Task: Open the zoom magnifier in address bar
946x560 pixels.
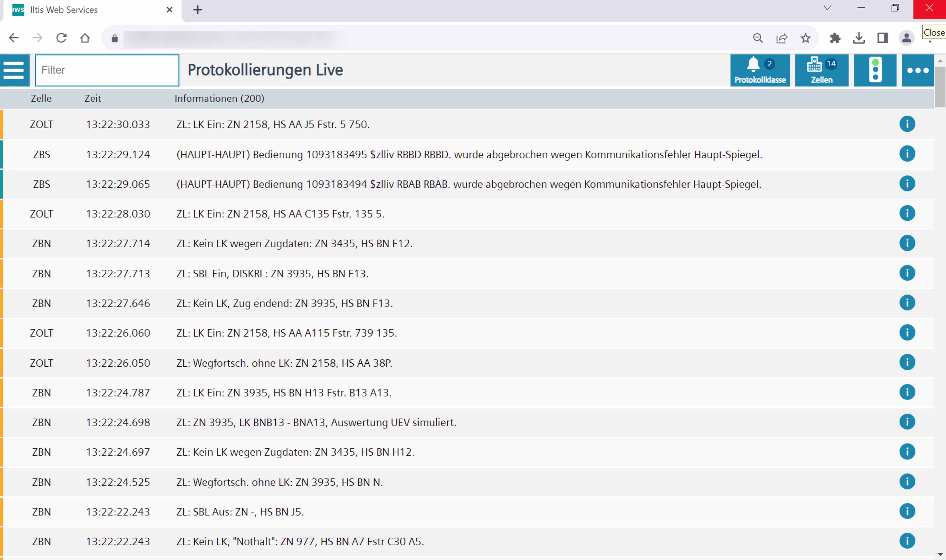Action: point(758,38)
